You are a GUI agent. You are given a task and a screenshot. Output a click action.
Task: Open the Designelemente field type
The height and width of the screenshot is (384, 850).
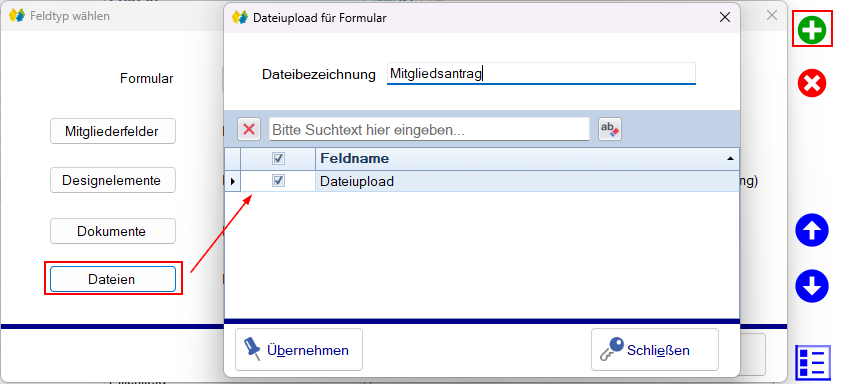coord(113,180)
